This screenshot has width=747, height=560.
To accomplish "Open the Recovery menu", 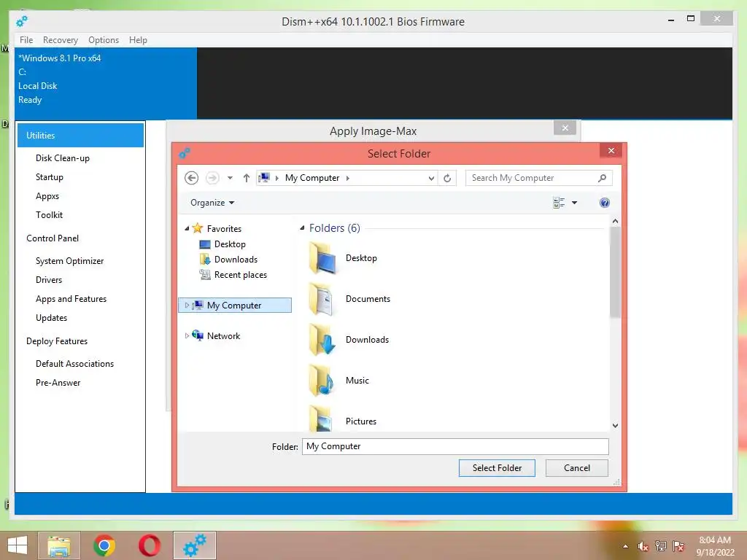I will [61, 40].
